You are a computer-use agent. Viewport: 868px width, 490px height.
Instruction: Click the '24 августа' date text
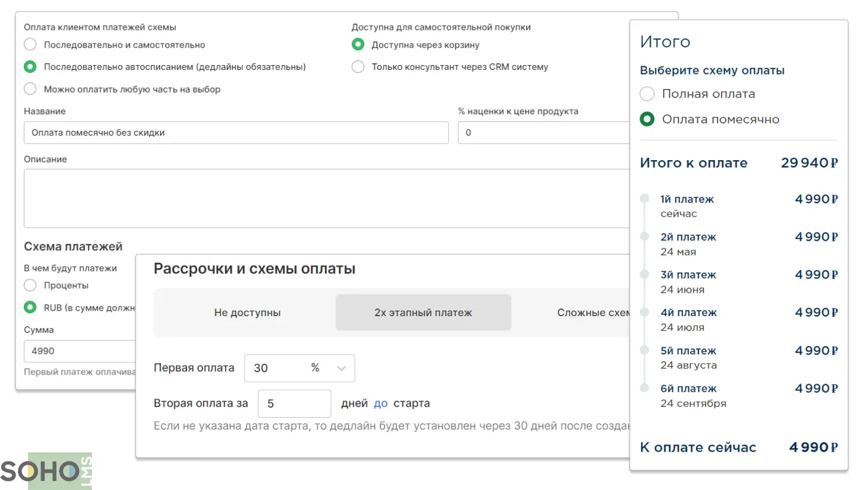pyautogui.click(x=688, y=365)
